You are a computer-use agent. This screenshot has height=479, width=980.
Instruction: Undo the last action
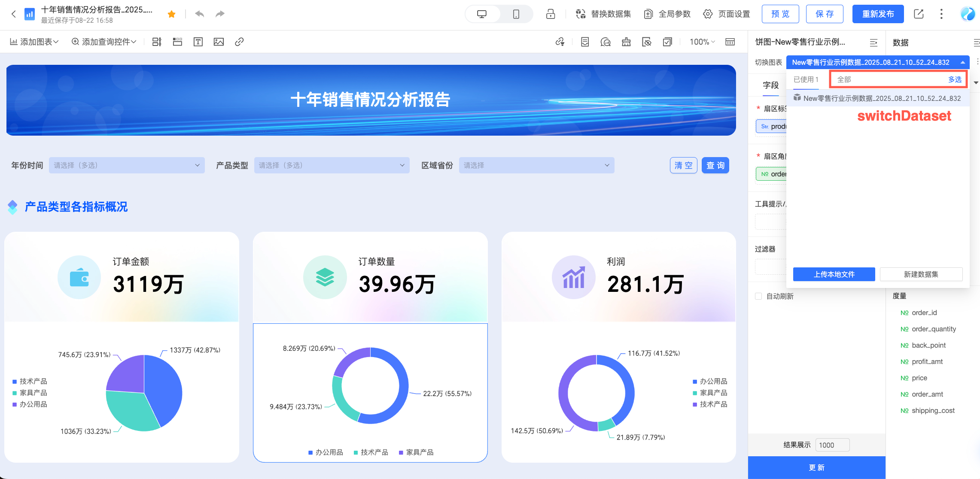[200, 14]
